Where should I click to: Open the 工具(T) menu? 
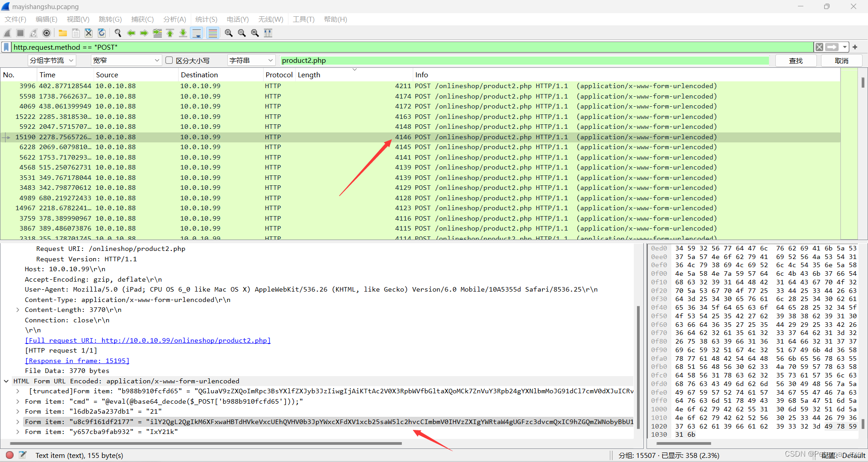click(303, 19)
